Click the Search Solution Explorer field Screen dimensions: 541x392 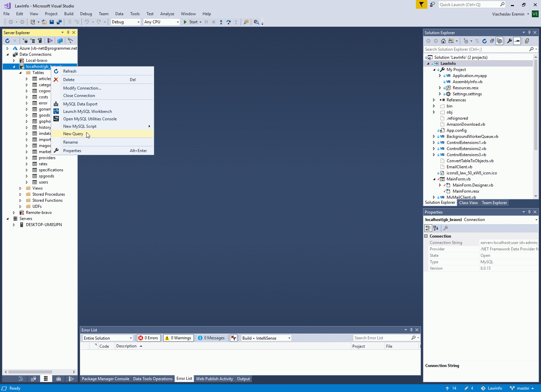[x=481, y=49]
